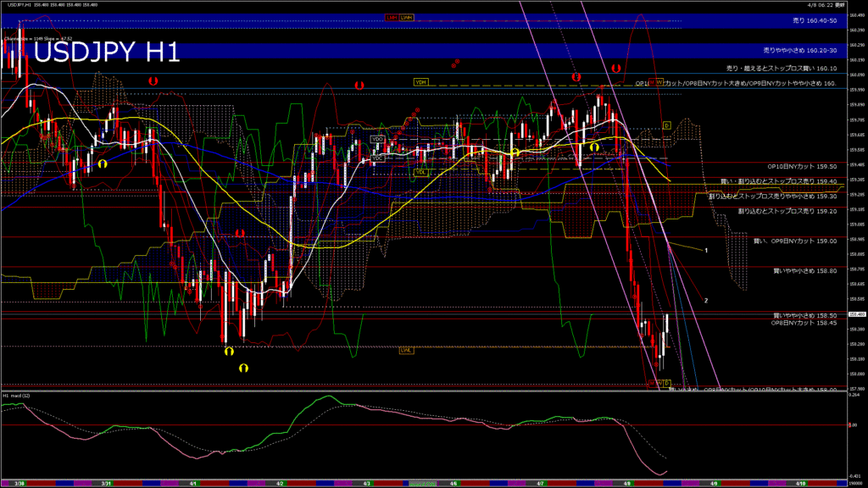
Task: Click the trendline label numbered 1
Action: coord(707,251)
